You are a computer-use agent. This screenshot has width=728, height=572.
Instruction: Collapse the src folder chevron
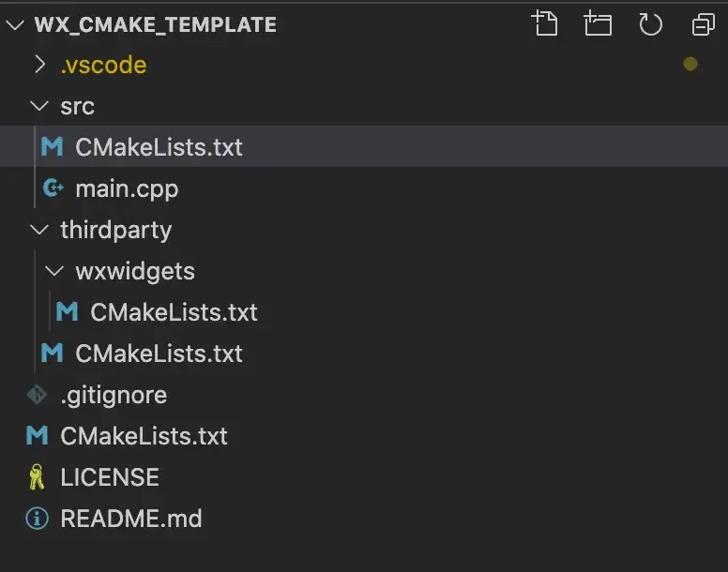click(39, 106)
